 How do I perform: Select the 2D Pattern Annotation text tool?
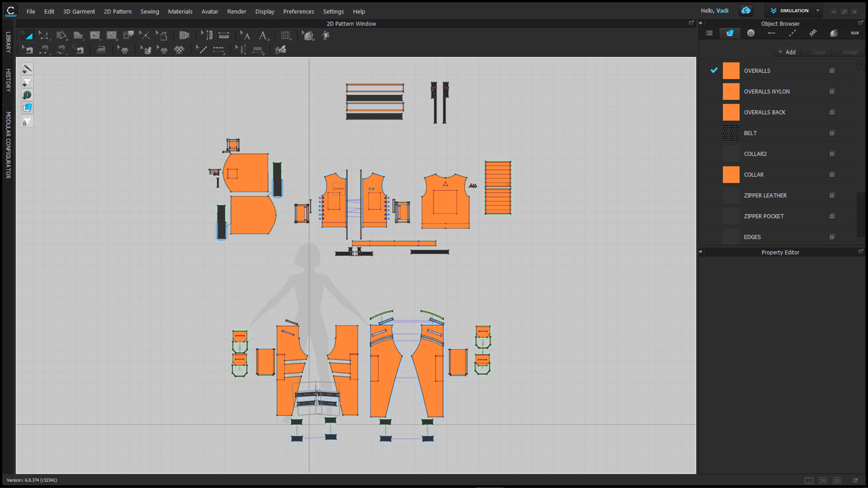coord(263,35)
